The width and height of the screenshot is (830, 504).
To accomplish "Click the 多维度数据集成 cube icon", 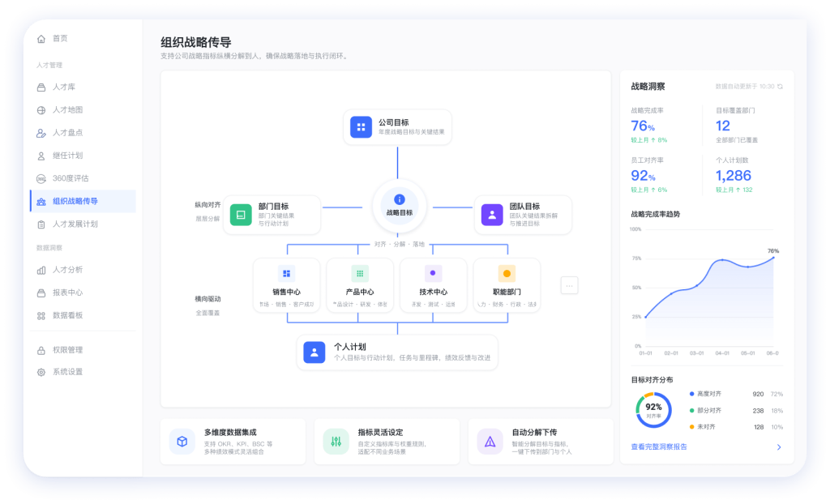I will tap(182, 442).
